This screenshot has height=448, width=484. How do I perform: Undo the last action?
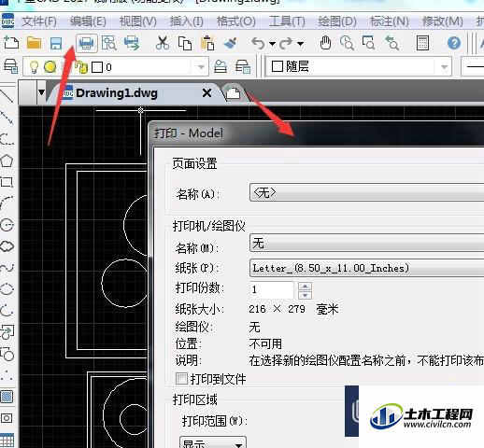(258, 43)
